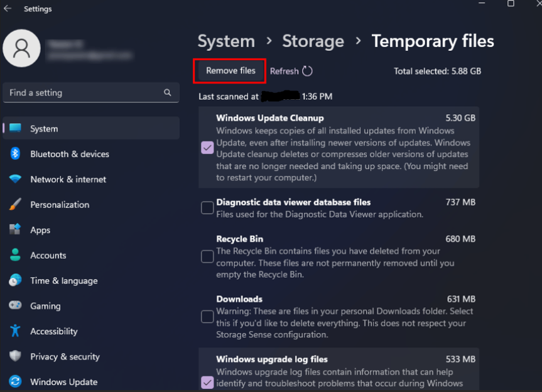Maximize the Settings window
Viewport: 542px width, 392px height.
(x=511, y=4)
